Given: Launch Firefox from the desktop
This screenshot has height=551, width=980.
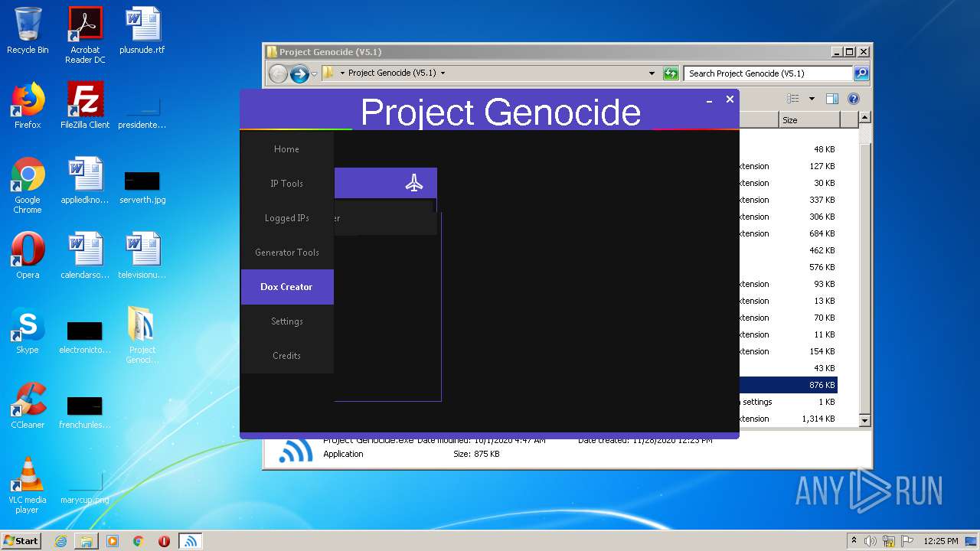Looking at the screenshot, I should tap(28, 106).
